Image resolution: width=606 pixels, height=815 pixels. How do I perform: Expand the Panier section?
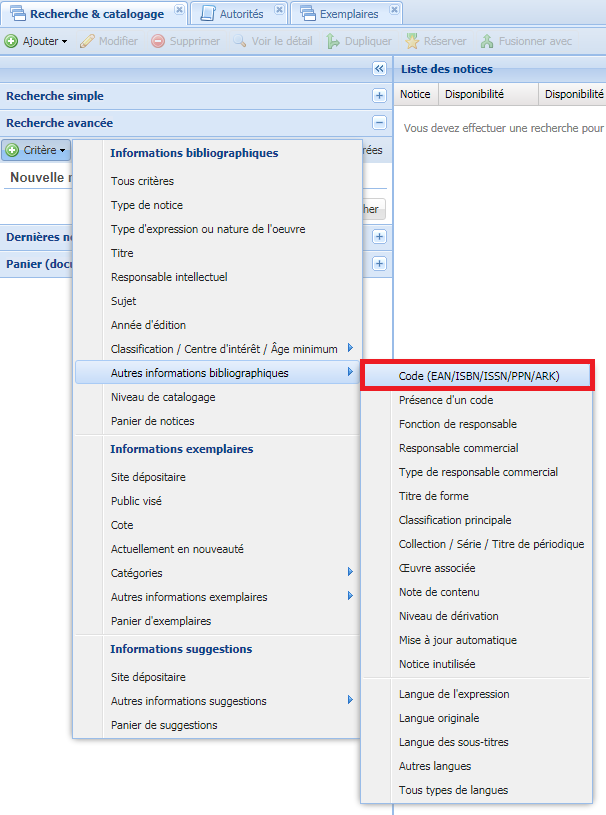click(x=379, y=264)
